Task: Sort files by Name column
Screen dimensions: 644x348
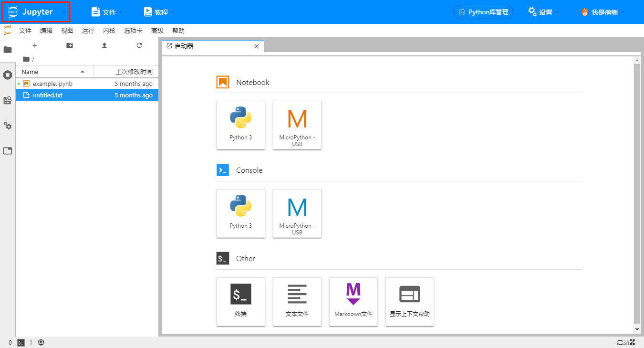Action: (x=54, y=72)
